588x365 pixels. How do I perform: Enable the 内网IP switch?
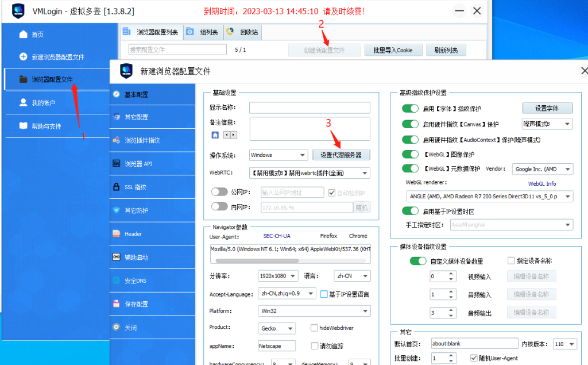pos(219,206)
